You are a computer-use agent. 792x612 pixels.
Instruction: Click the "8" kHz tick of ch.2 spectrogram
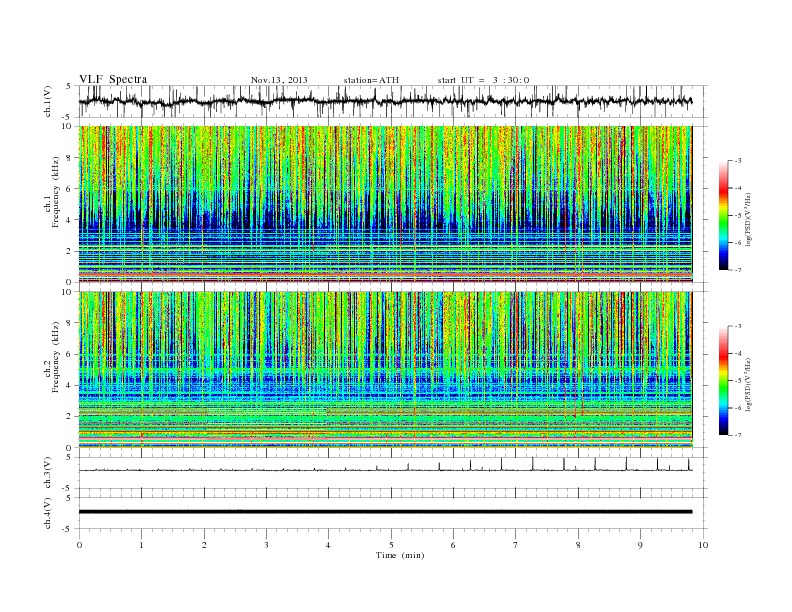(70, 323)
